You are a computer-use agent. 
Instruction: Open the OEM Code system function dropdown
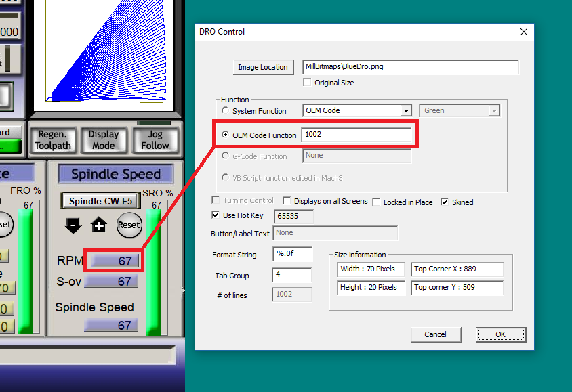[406, 111]
